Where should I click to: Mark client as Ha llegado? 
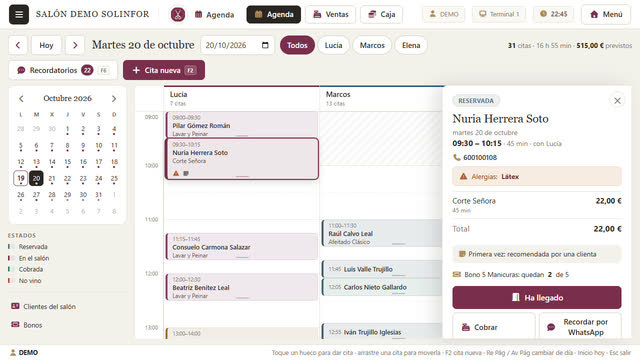537,298
